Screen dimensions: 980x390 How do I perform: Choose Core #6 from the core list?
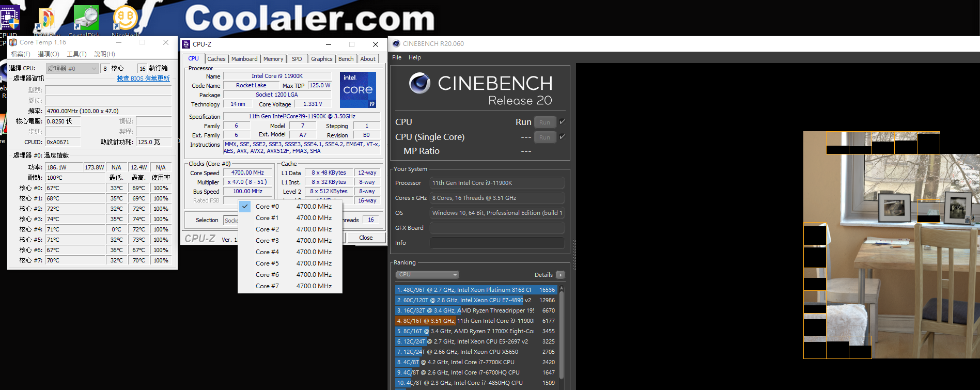[x=290, y=275]
